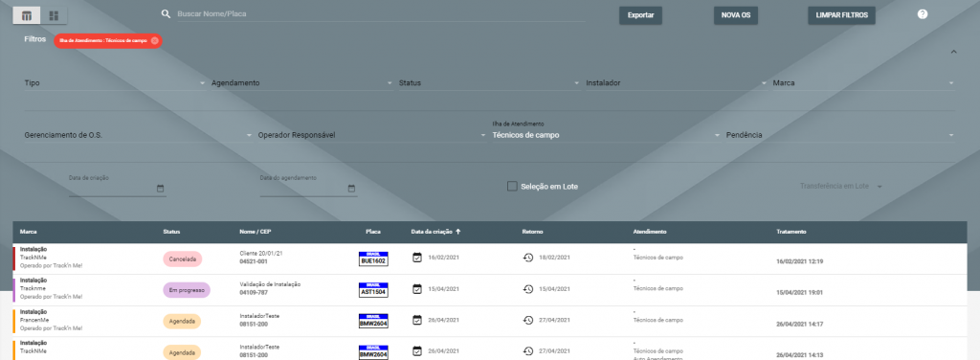Image resolution: width=980 pixels, height=360 pixels.
Task: Switch to table view icon
Action: (x=26, y=15)
